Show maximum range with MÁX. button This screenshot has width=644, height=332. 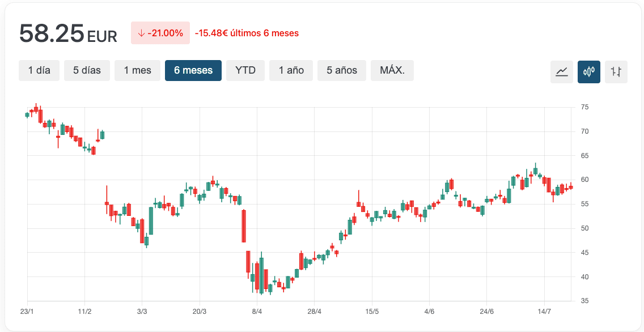coord(392,70)
